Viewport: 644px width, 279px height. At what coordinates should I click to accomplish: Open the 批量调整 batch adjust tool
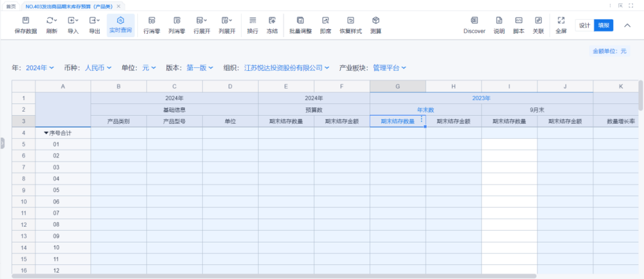[300, 21]
